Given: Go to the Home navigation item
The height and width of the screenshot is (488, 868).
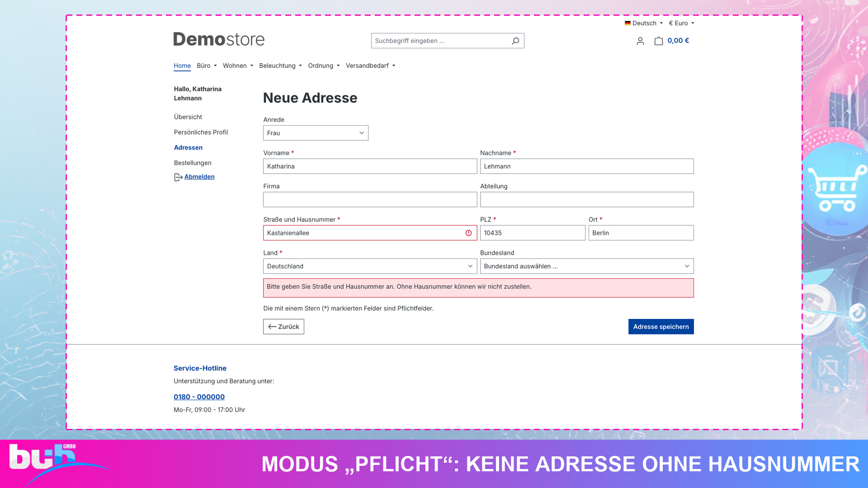Looking at the screenshot, I should 182,66.
